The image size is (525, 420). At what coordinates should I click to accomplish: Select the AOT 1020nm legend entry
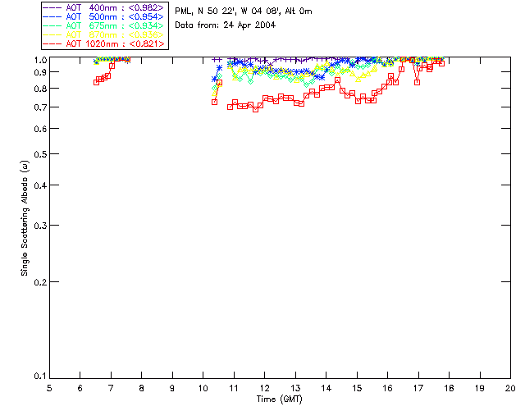coord(104,43)
